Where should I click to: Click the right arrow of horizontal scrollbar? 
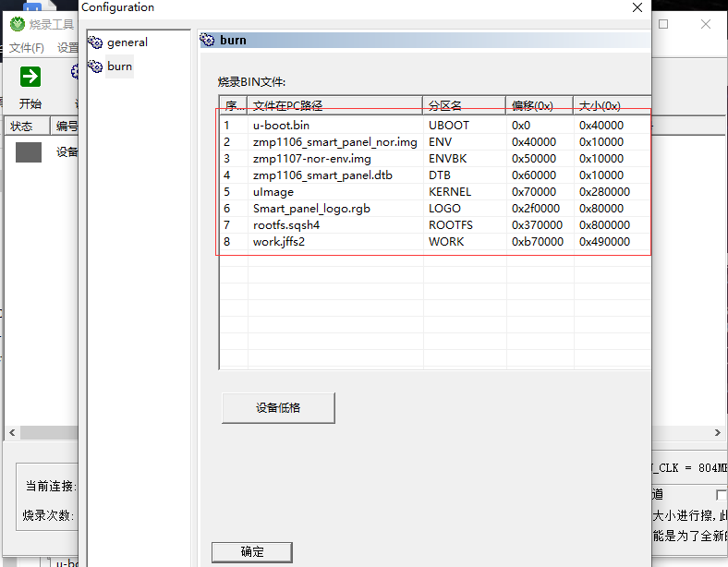tap(717, 432)
